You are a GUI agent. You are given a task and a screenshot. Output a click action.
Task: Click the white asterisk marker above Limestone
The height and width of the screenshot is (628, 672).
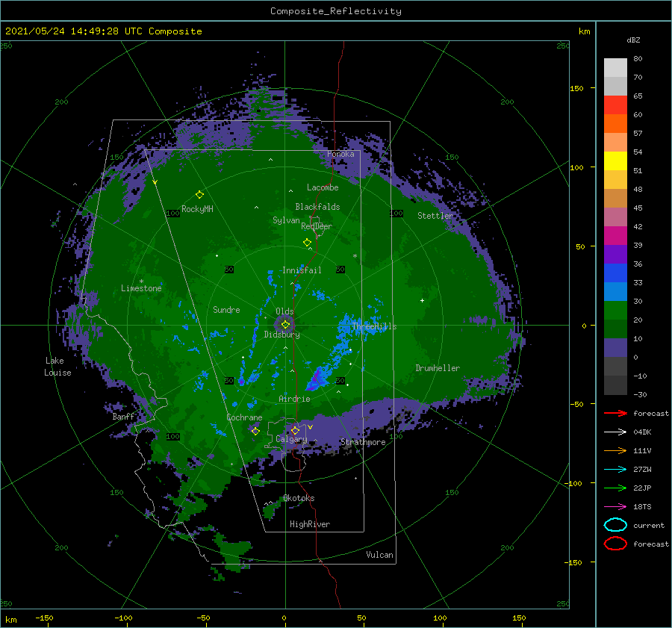(141, 282)
